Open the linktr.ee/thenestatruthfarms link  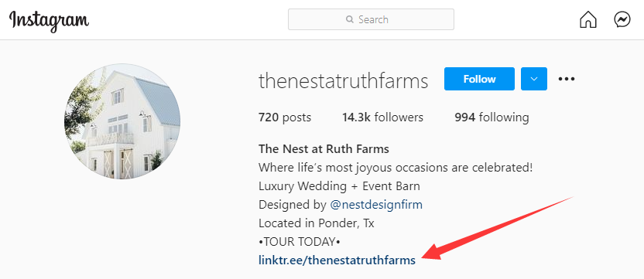tap(337, 260)
